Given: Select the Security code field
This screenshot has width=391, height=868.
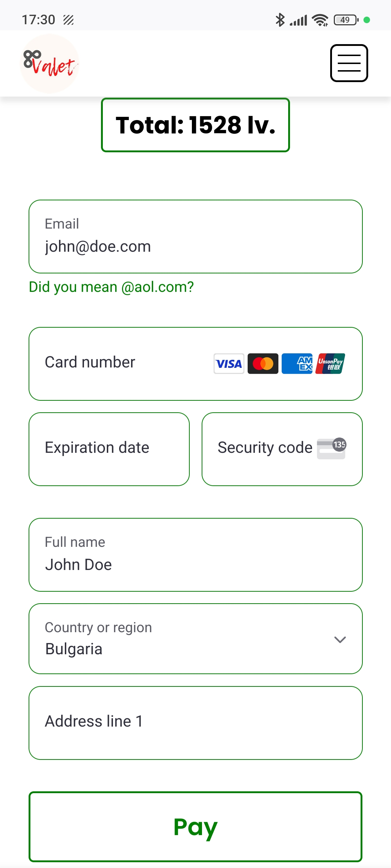Looking at the screenshot, I should tap(264, 449).
